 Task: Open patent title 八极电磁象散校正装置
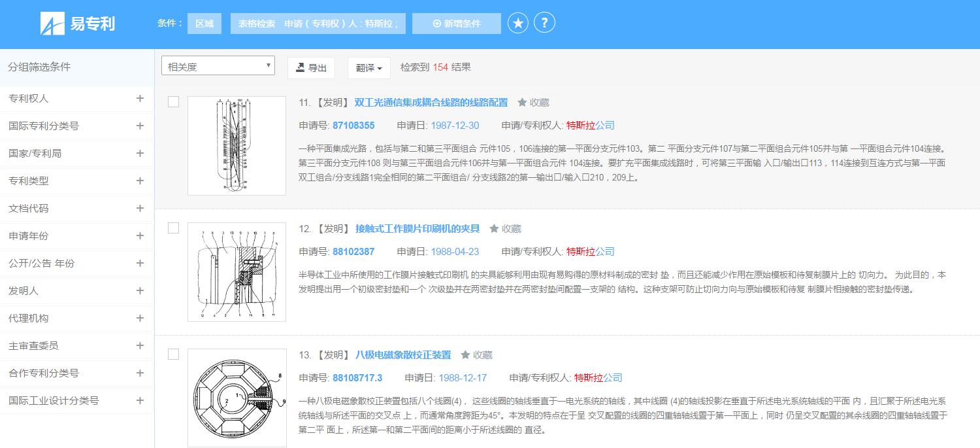(x=403, y=355)
